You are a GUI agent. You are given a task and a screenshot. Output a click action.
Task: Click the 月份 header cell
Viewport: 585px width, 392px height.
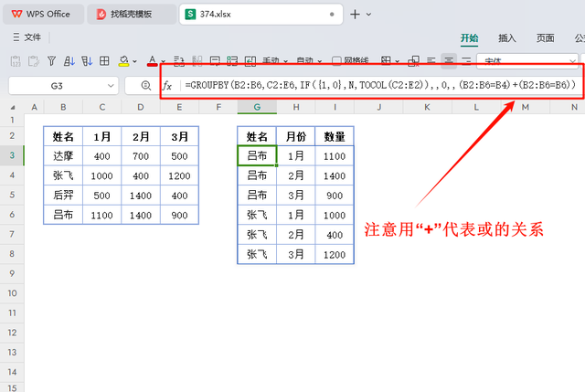[x=296, y=136]
